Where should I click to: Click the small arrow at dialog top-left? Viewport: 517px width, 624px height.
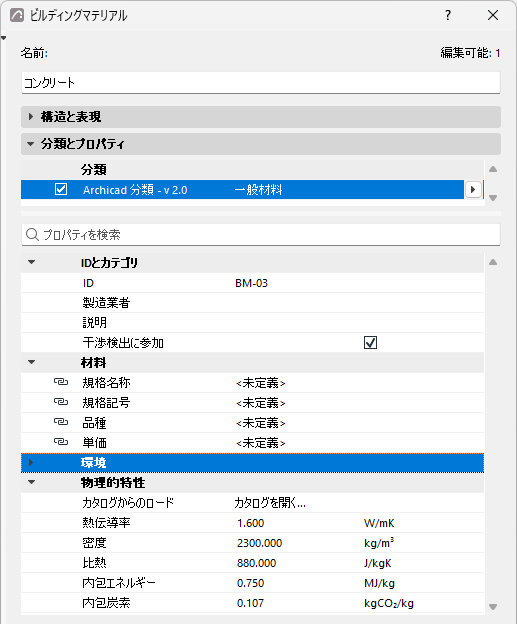pyautogui.click(x=4, y=38)
